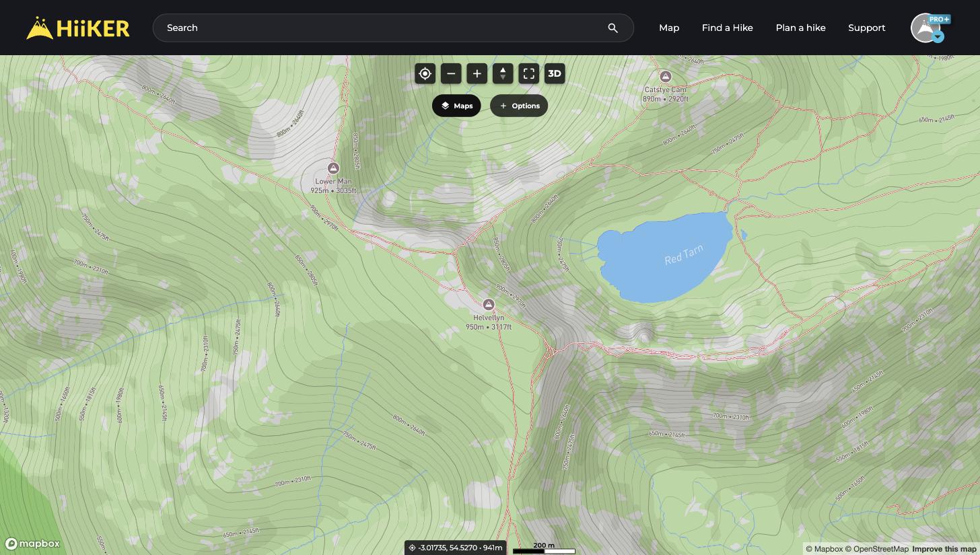Click Improve this map link
Image resolution: width=980 pixels, height=555 pixels.
pos(944,549)
